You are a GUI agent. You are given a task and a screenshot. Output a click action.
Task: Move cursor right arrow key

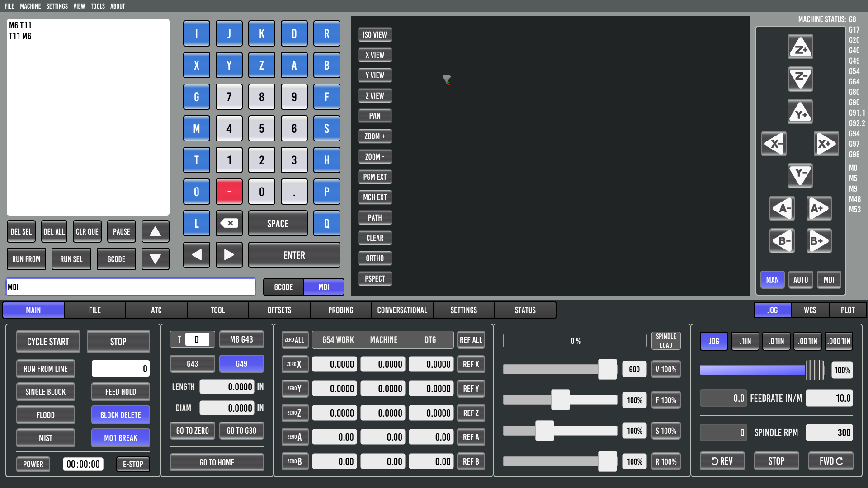pos(229,255)
